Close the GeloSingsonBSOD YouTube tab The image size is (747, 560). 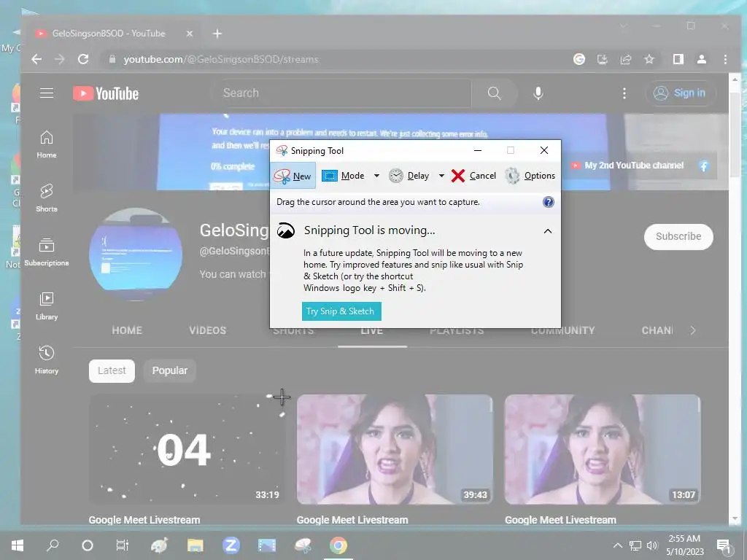coord(189,34)
